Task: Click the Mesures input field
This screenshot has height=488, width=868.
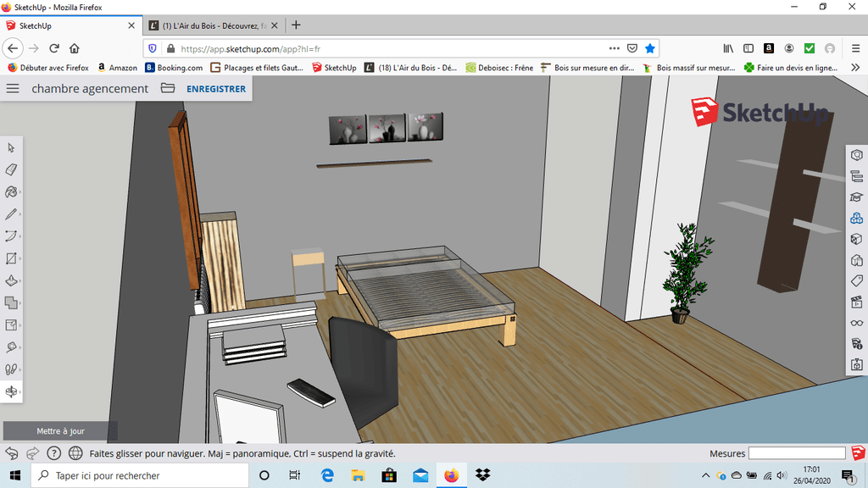Action: [x=797, y=453]
